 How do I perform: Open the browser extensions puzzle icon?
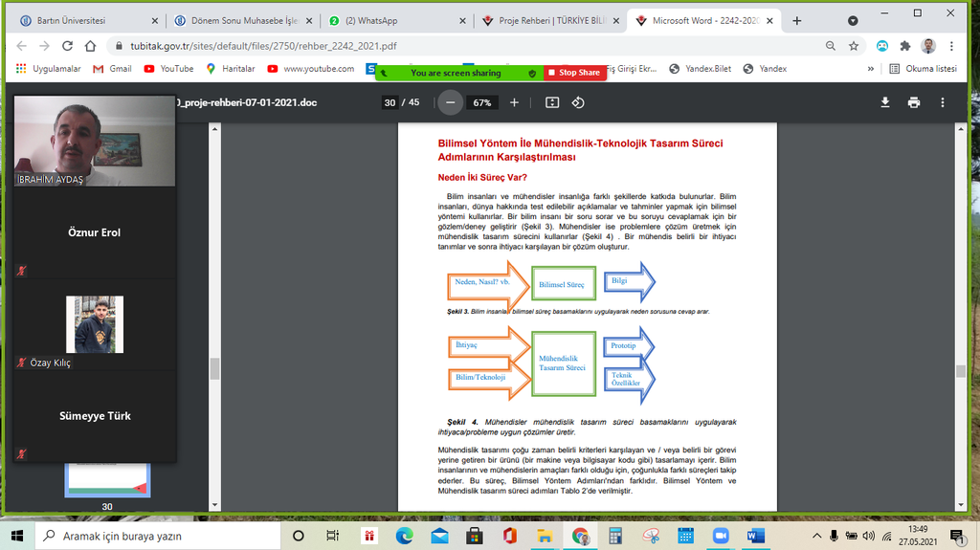coord(905,46)
